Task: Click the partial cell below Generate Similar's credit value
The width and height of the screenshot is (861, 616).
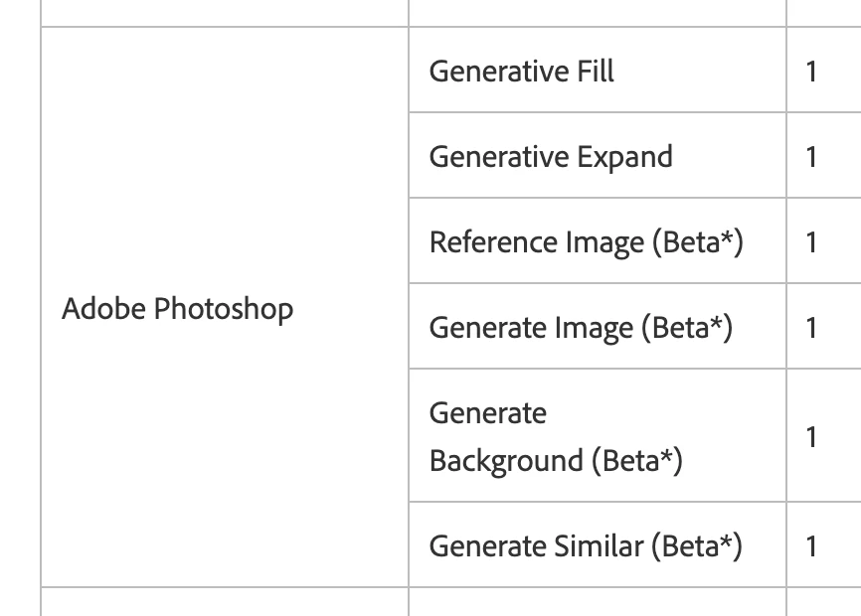Action: coord(823,602)
